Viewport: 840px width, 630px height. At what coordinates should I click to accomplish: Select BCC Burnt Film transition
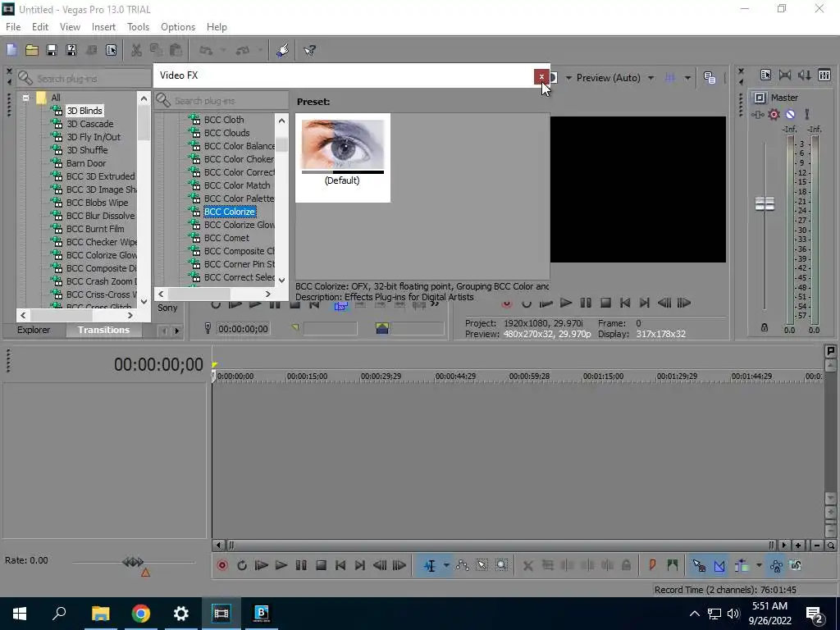point(95,229)
